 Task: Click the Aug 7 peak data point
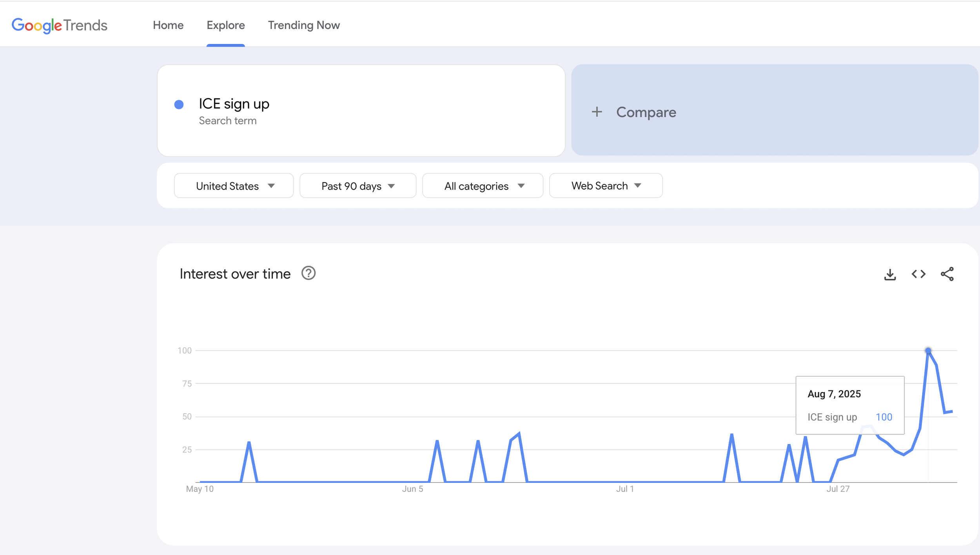[928, 351]
